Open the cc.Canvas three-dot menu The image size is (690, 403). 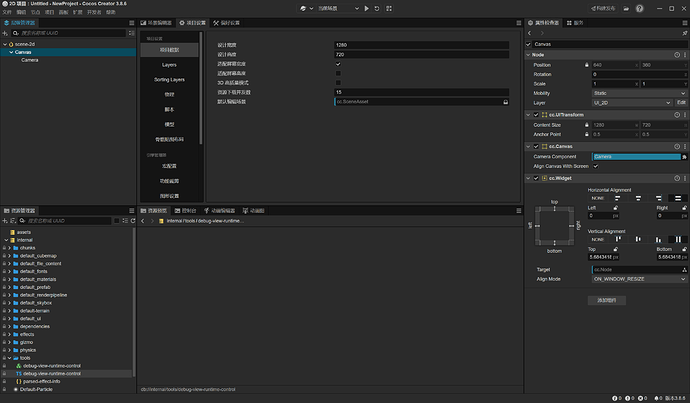coord(685,147)
